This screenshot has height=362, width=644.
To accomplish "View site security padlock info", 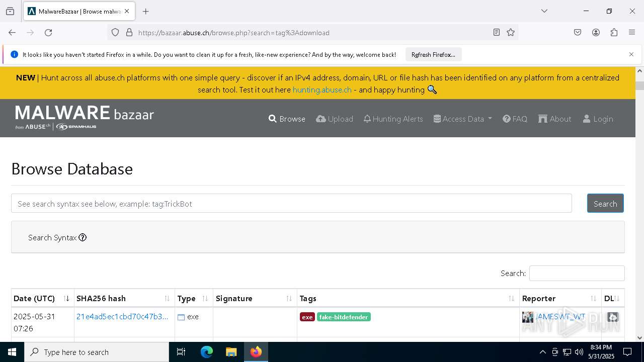I will pyautogui.click(x=129, y=33).
